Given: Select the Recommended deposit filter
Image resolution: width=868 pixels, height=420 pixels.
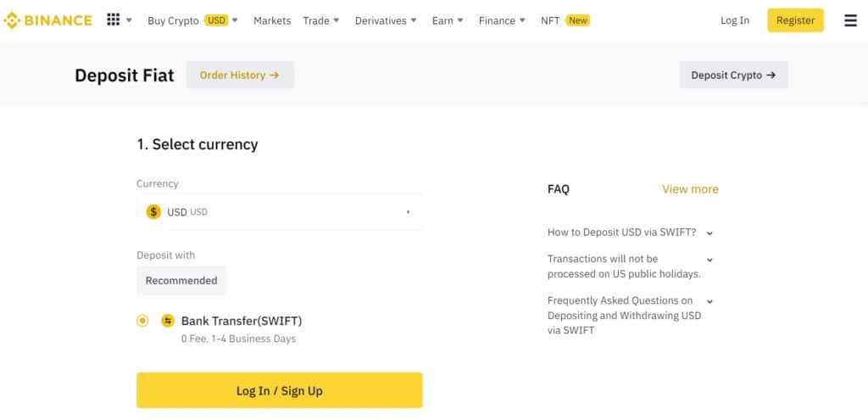Looking at the screenshot, I should [181, 280].
